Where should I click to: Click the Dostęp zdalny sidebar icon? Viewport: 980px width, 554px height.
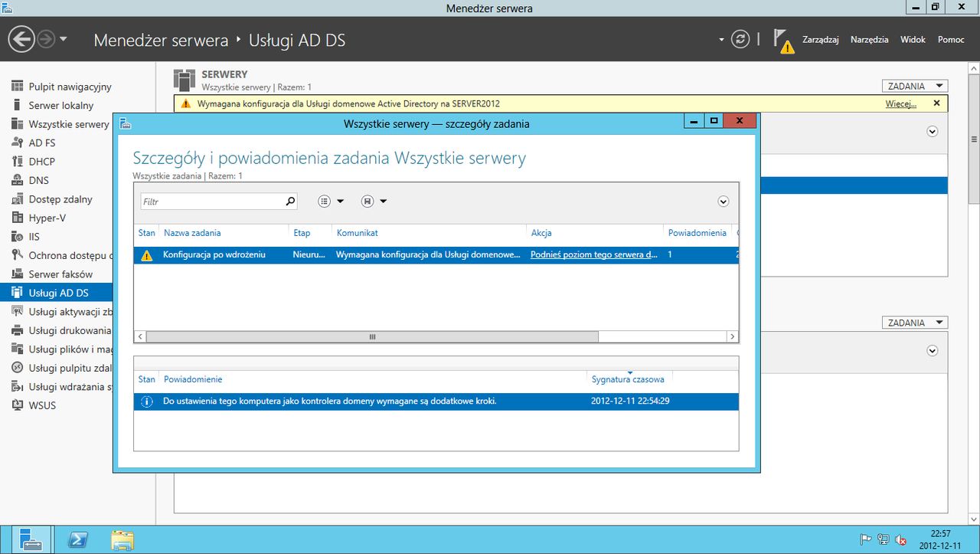pyautogui.click(x=17, y=199)
